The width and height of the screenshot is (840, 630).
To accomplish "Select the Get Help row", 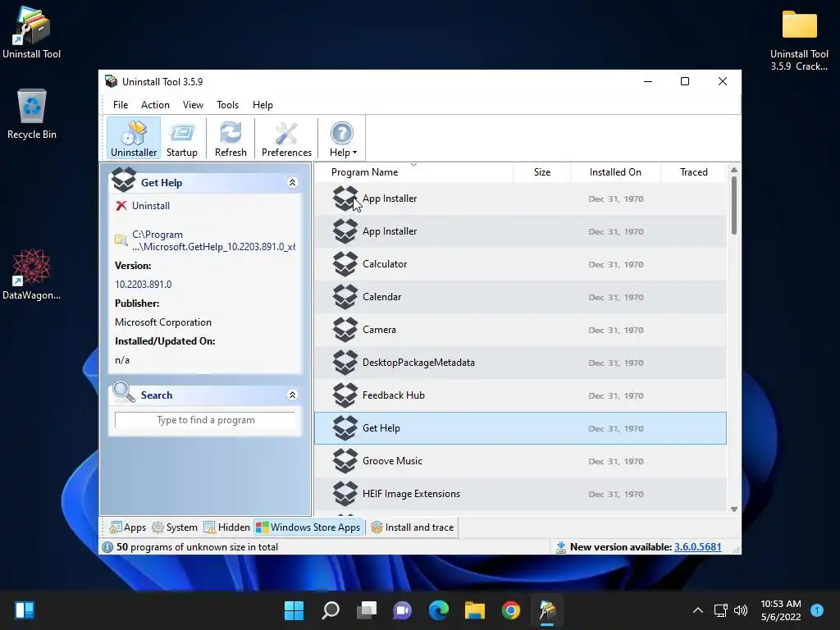I will point(520,428).
